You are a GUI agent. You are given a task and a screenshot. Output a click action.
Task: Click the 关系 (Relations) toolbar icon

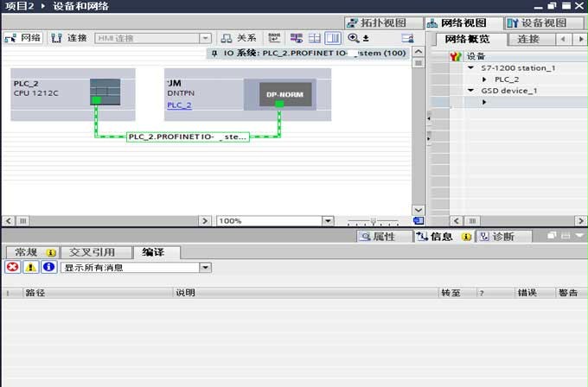239,38
